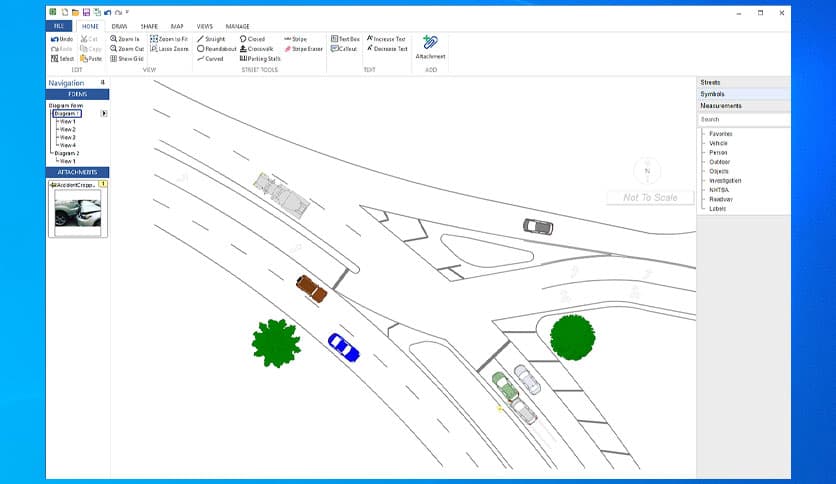Screen dimensions: 836x484
Task: Switch to the DRAW ribbon tab
Action: point(119,26)
